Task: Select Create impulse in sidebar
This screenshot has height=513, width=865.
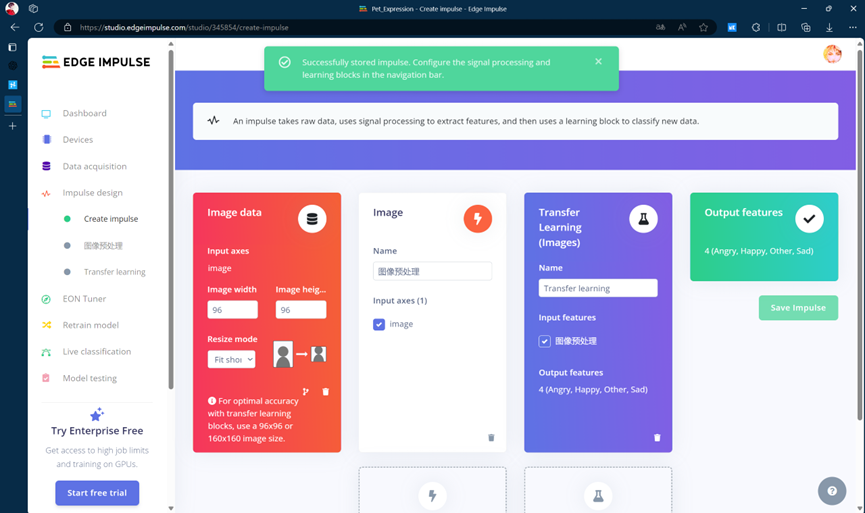Action: [x=111, y=219]
